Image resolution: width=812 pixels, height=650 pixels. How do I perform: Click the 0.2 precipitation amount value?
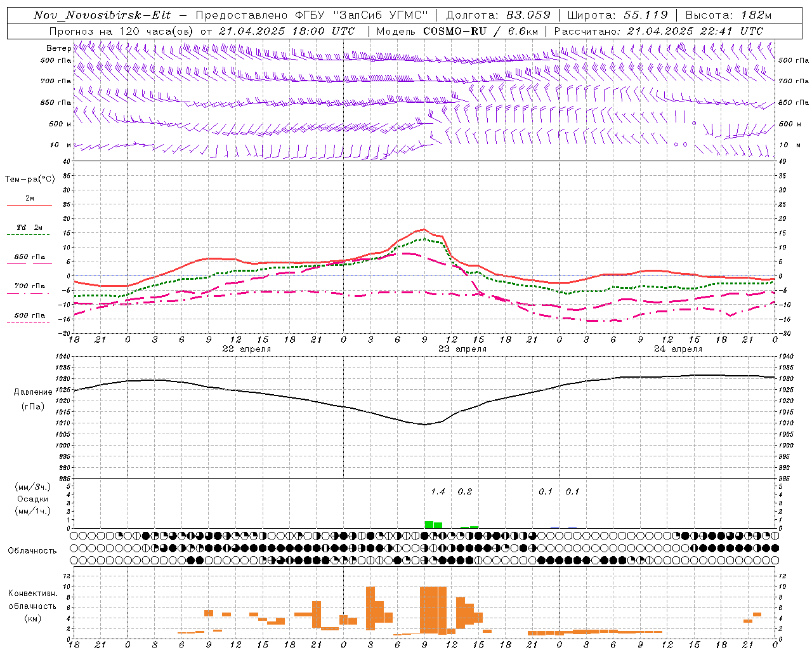tap(464, 492)
